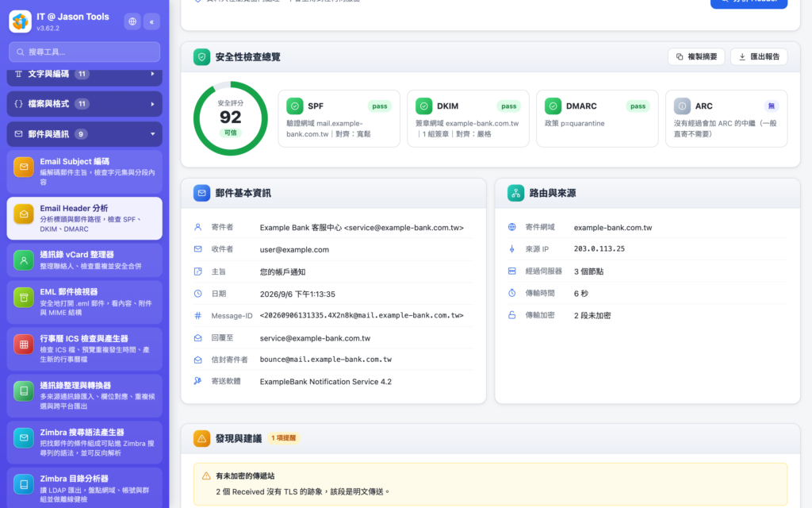812x508 pixels.
Task: Click the 匯出報告 button
Action: pos(759,56)
